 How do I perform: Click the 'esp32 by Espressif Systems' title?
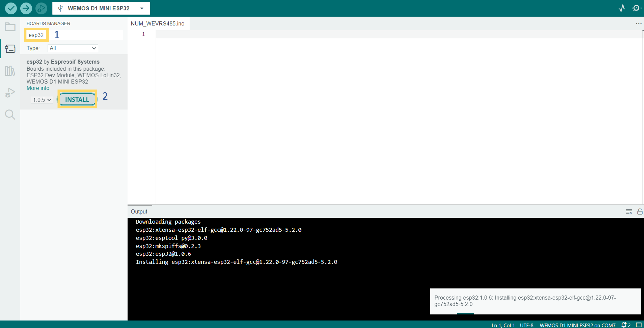pos(63,62)
